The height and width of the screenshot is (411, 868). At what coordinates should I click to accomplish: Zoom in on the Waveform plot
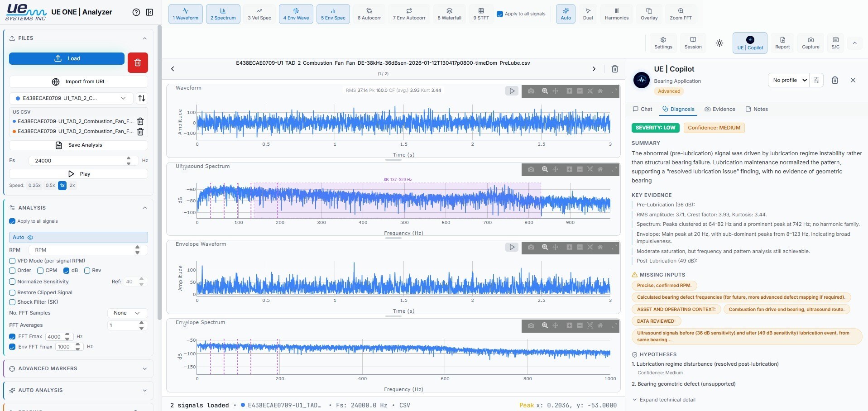click(x=569, y=91)
